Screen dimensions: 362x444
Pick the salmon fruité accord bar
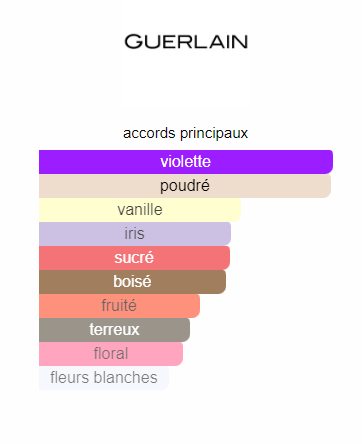pos(119,306)
